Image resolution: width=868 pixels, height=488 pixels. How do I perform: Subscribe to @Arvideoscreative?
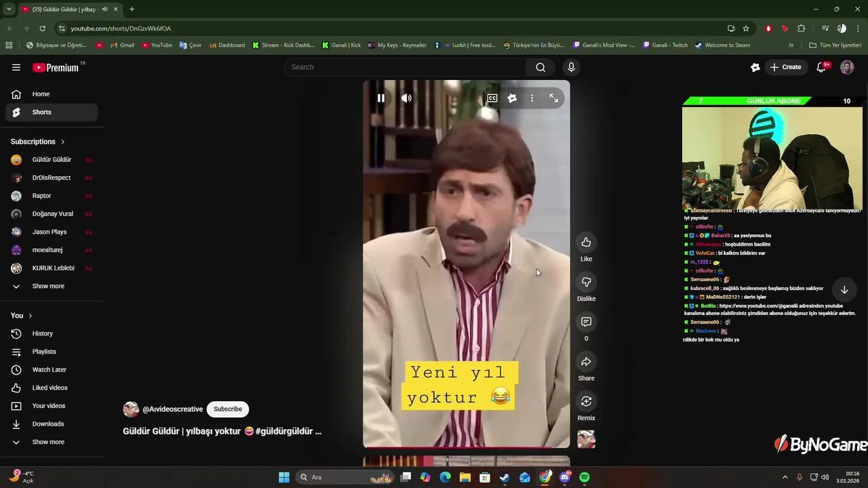coord(228,409)
